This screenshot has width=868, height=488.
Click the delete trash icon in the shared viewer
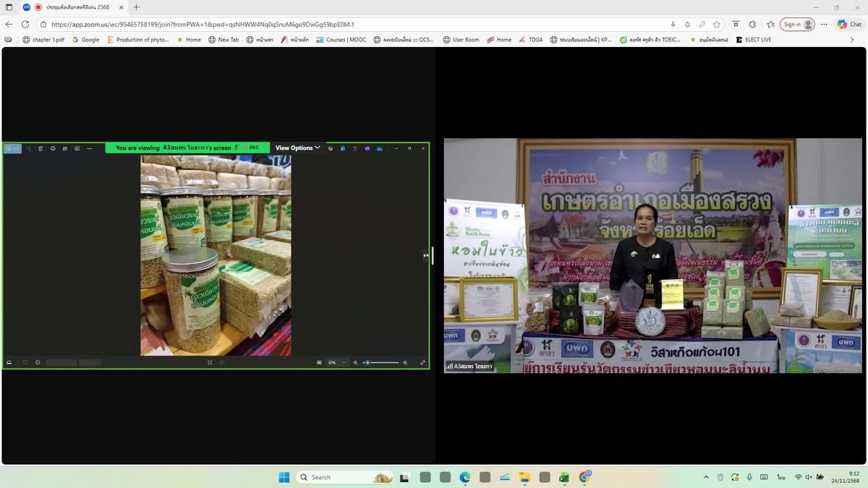41,148
